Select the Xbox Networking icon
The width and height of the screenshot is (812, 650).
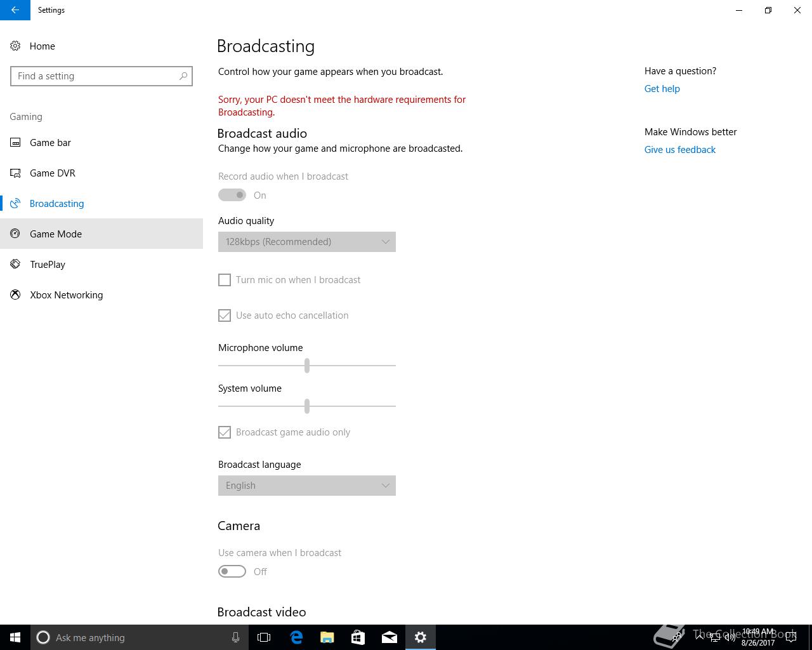15,295
